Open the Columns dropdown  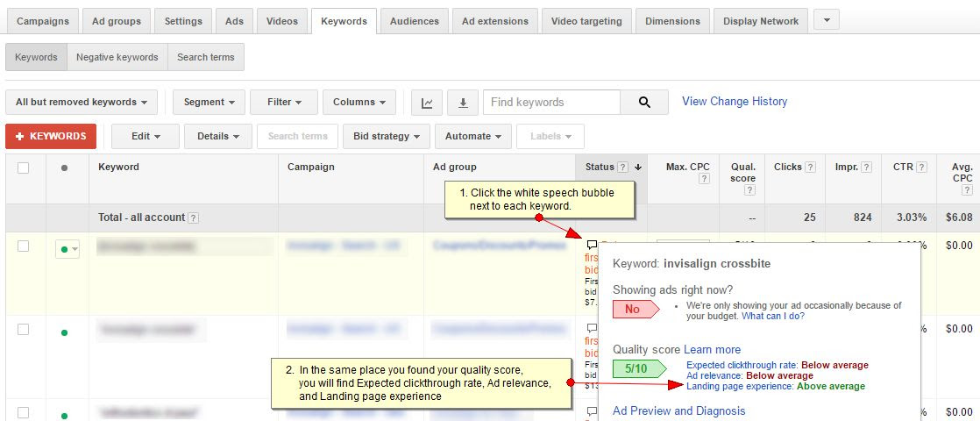(x=359, y=103)
